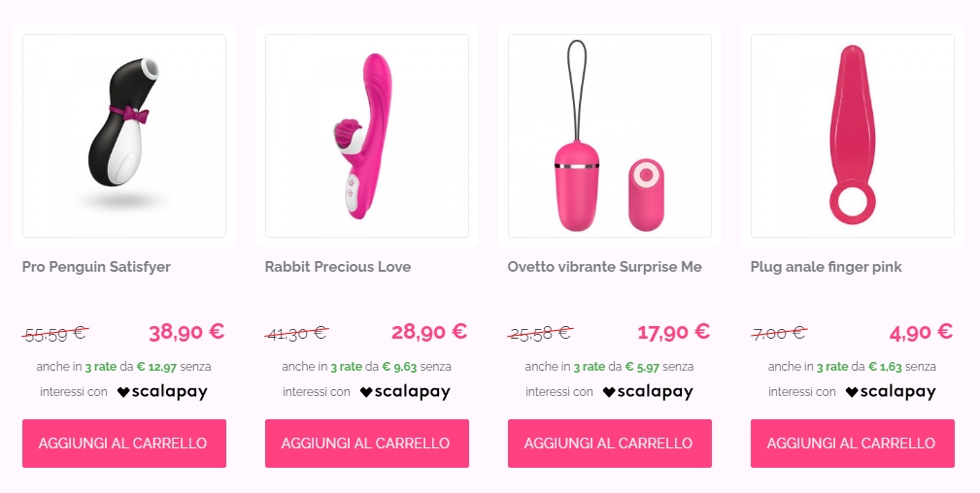
Task: Open the Plug anale finger pink image
Action: coord(853,136)
